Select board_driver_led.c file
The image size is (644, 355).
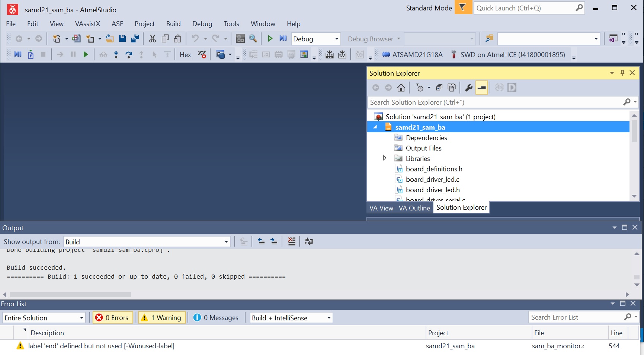click(432, 179)
